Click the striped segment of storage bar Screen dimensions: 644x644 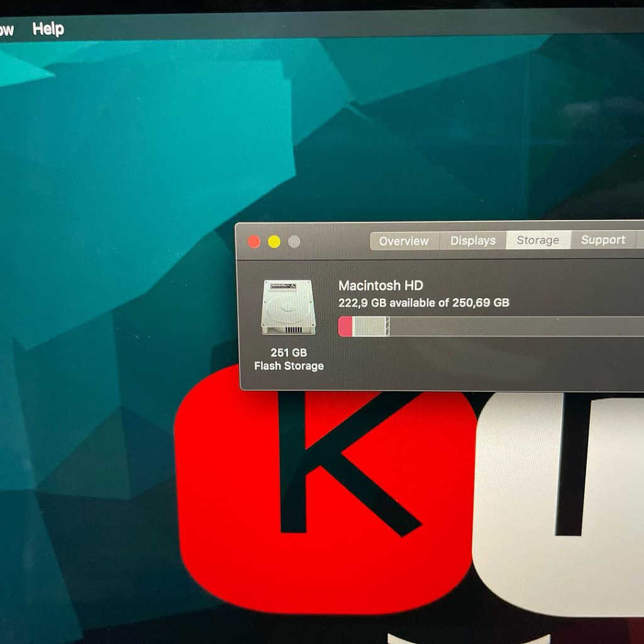point(387,326)
